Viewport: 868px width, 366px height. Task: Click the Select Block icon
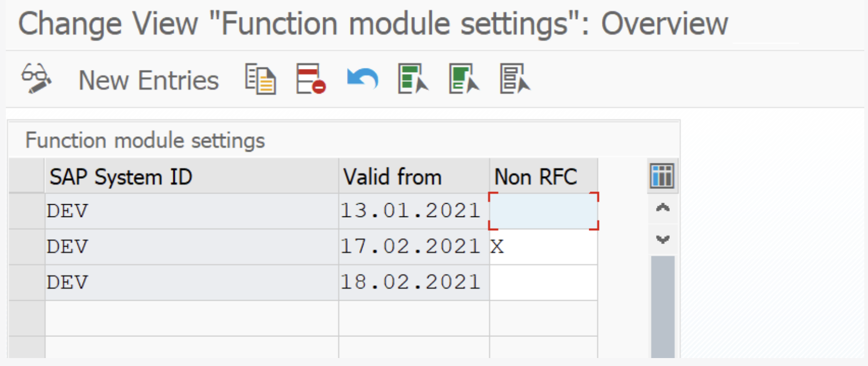point(464,79)
